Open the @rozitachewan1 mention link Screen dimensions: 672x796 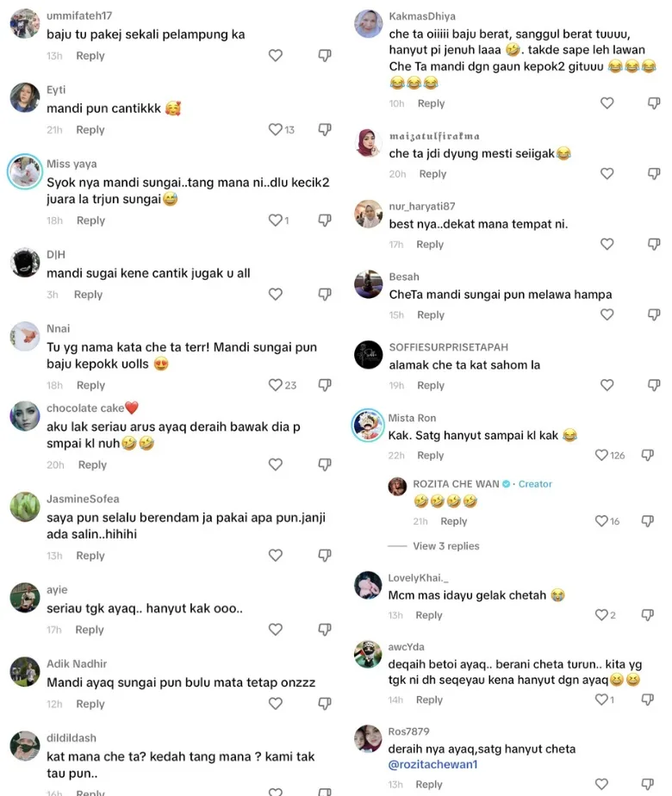[x=432, y=765]
